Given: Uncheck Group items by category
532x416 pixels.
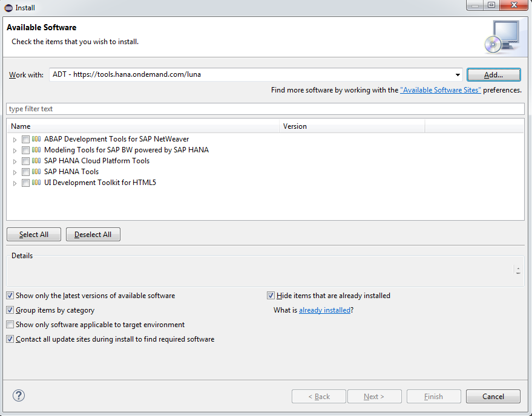Looking at the screenshot, I should (x=10, y=310).
